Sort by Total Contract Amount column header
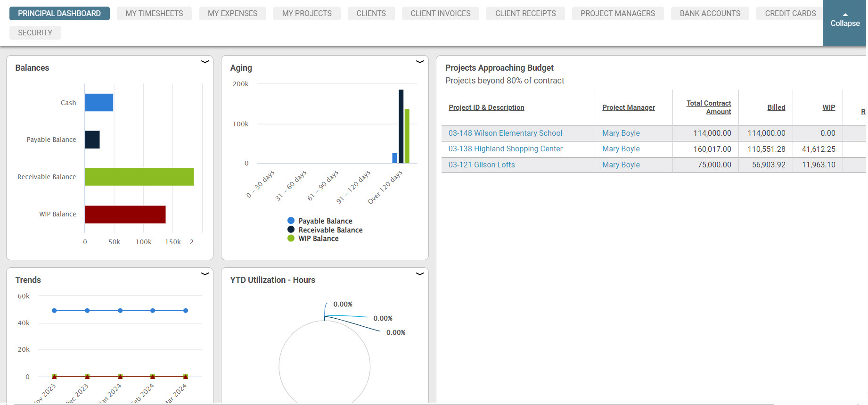The image size is (868, 405). pyautogui.click(x=708, y=107)
